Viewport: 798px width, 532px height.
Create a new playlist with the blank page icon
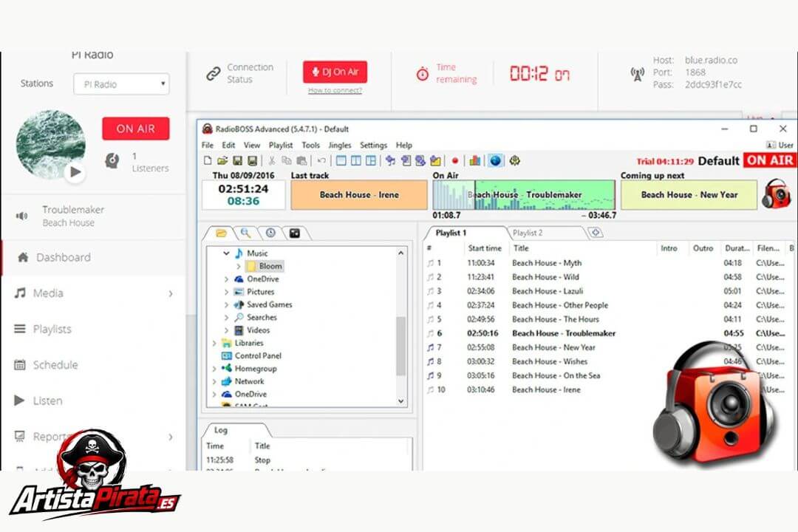(x=208, y=161)
